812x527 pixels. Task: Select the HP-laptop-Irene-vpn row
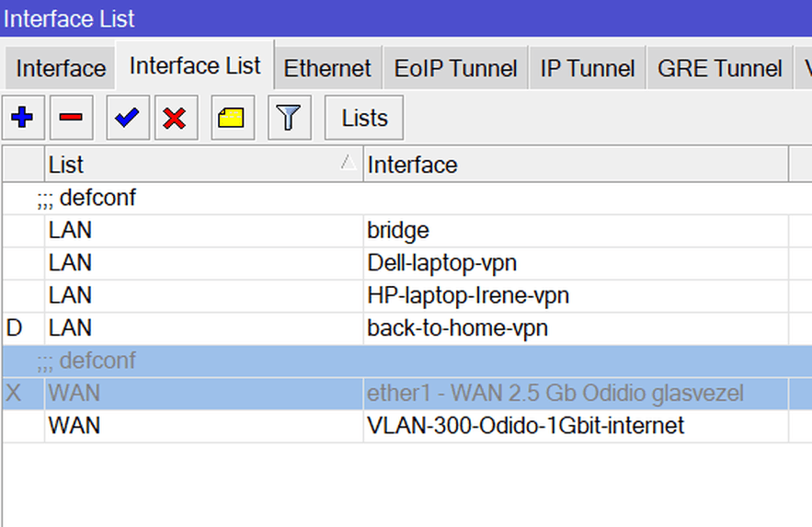tap(467, 296)
